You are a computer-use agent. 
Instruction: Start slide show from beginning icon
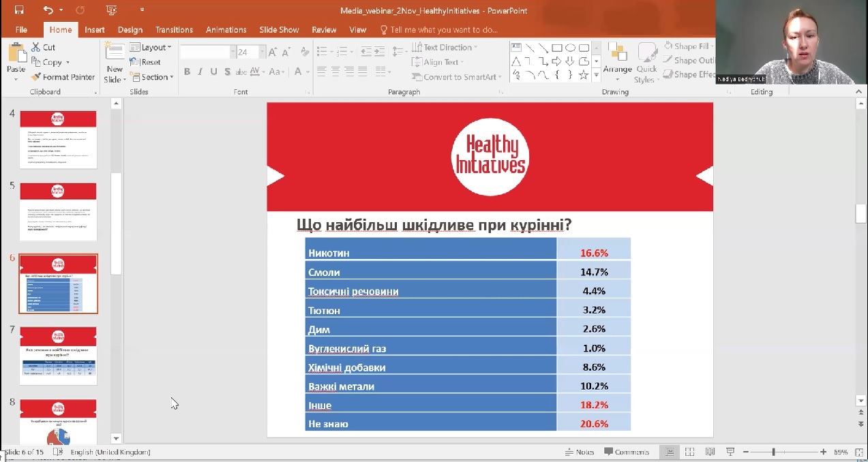tap(112, 10)
